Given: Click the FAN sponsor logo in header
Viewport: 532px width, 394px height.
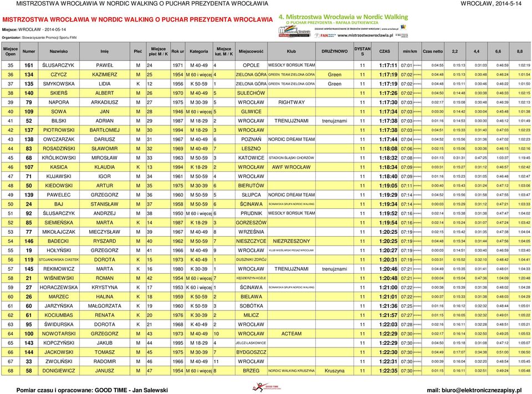Looking at the screenshot, I should 325,35.
